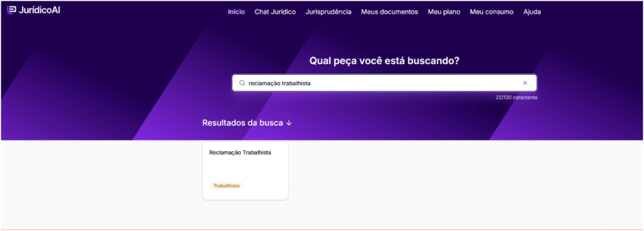Click the Resultados da busca heading
This screenshot has width=644, height=231.
[243, 123]
